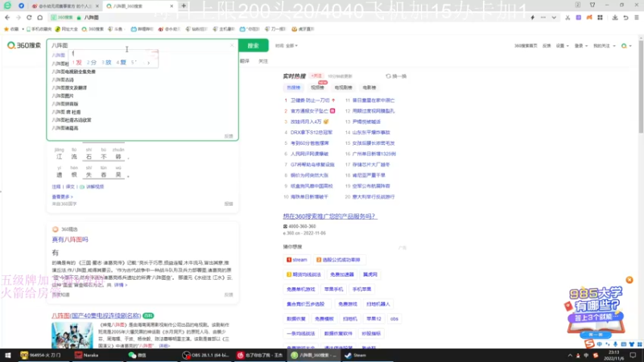Expand the 登录 dropdown in the header

[x=580, y=46]
